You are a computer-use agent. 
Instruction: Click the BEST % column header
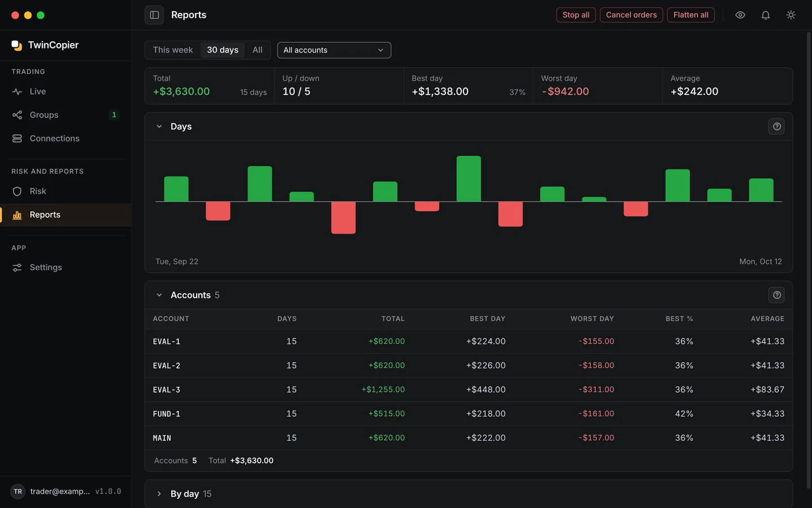[x=679, y=319]
